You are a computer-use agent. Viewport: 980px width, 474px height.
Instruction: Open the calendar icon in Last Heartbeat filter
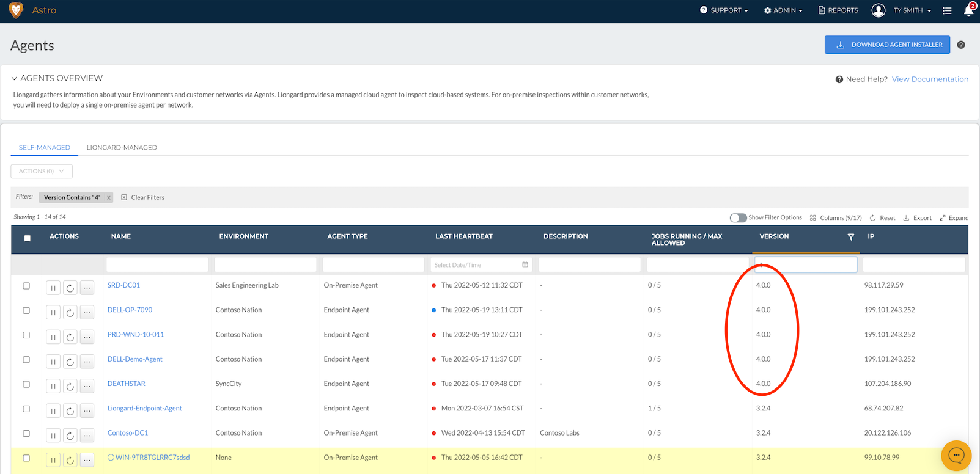click(x=525, y=264)
